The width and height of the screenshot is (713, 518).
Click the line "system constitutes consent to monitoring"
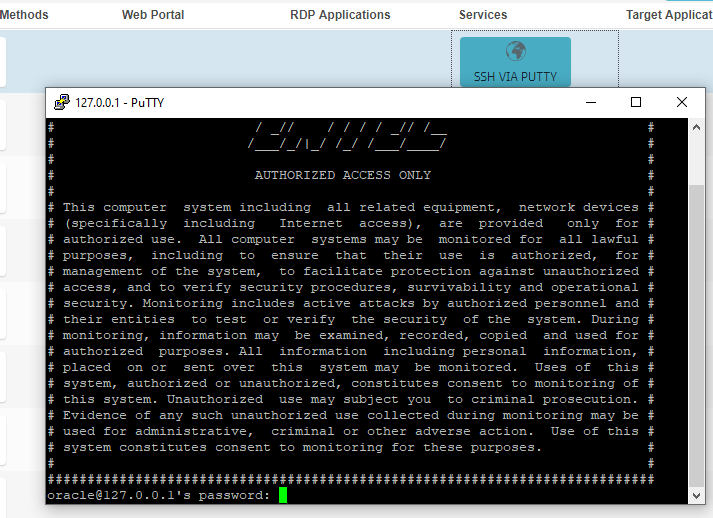click(x=302, y=448)
